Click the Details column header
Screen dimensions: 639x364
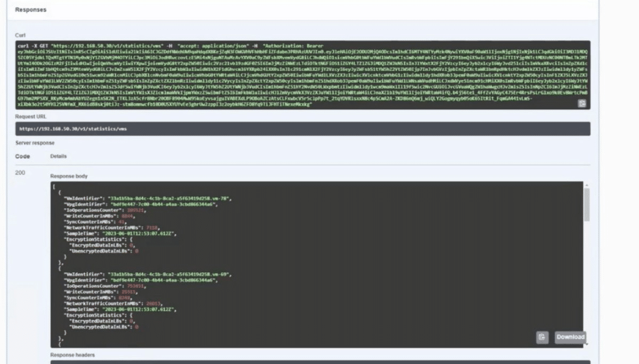pyautogui.click(x=58, y=156)
